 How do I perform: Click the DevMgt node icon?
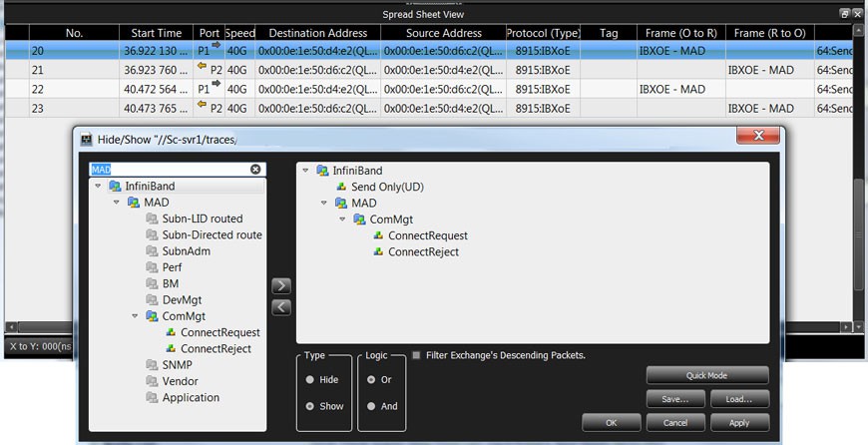(153, 299)
